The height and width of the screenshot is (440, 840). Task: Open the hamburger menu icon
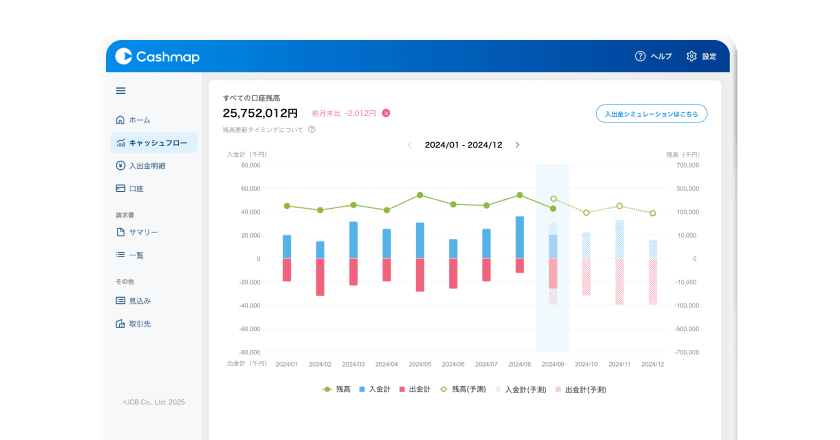(x=121, y=91)
